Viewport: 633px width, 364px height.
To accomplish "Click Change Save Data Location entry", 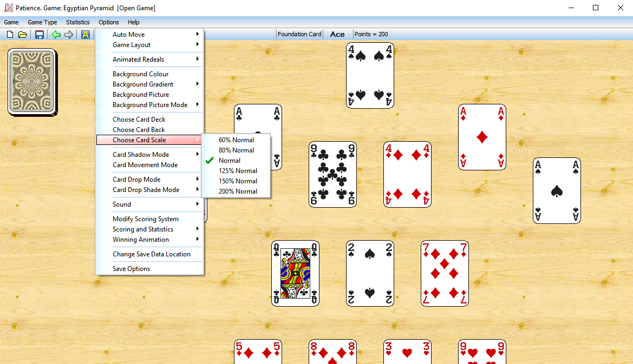I will (x=149, y=254).
